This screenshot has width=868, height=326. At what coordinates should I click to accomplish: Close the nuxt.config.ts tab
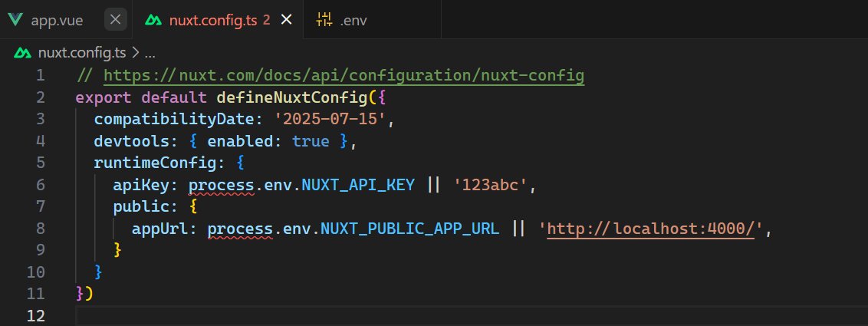[286, 20]
